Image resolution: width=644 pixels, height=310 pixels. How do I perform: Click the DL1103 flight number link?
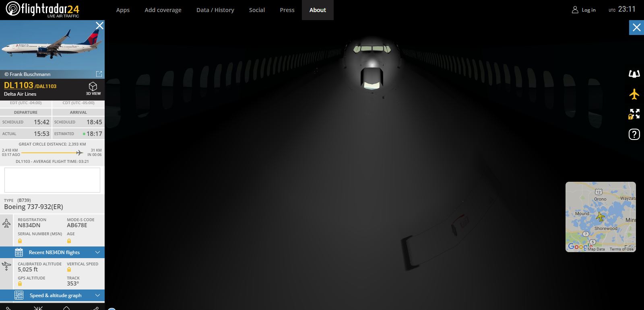(19, 85)
